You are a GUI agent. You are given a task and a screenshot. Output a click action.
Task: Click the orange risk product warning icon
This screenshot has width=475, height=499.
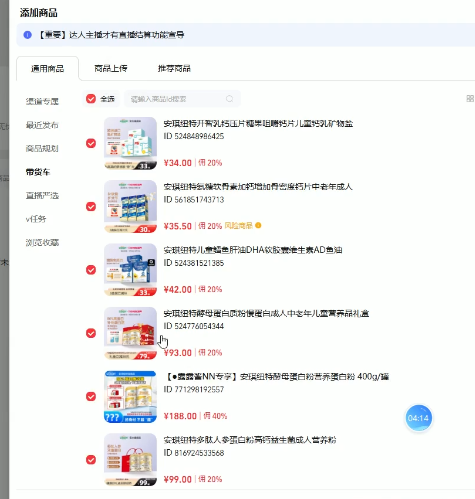click(x=258, y=226)
